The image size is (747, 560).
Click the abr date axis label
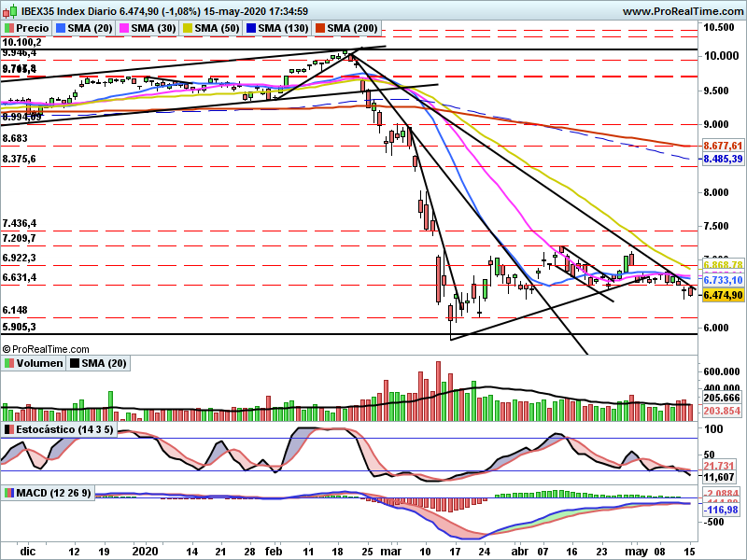point(520,552)
